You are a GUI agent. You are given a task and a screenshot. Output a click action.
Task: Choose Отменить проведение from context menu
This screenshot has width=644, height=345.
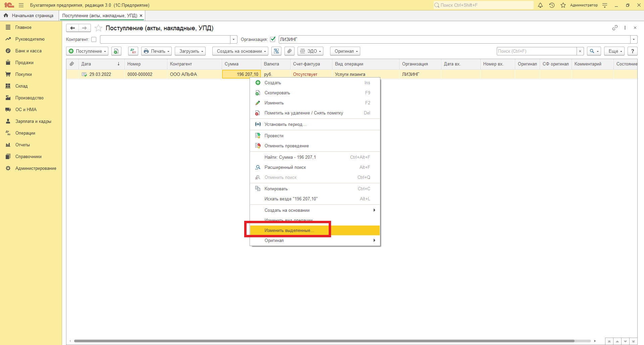286,146
